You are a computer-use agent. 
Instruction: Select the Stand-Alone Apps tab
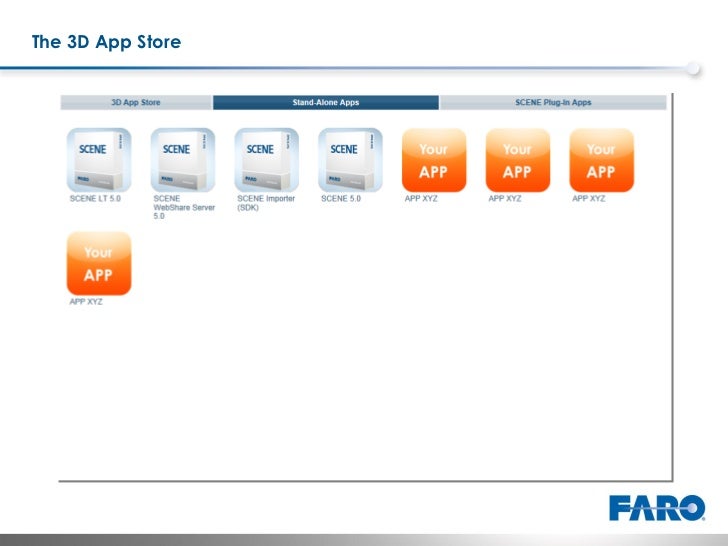pyautogui.click(x=326, y=102)
